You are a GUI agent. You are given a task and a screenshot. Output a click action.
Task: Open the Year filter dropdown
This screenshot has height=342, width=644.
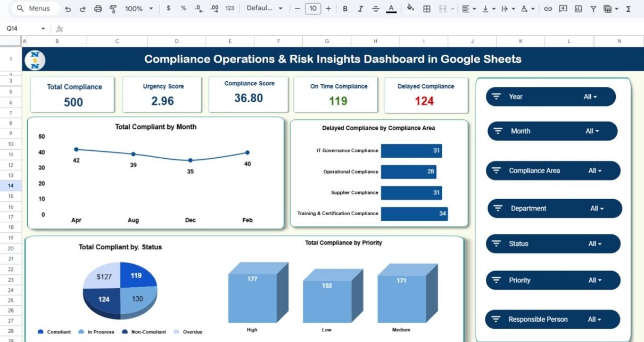590,97
